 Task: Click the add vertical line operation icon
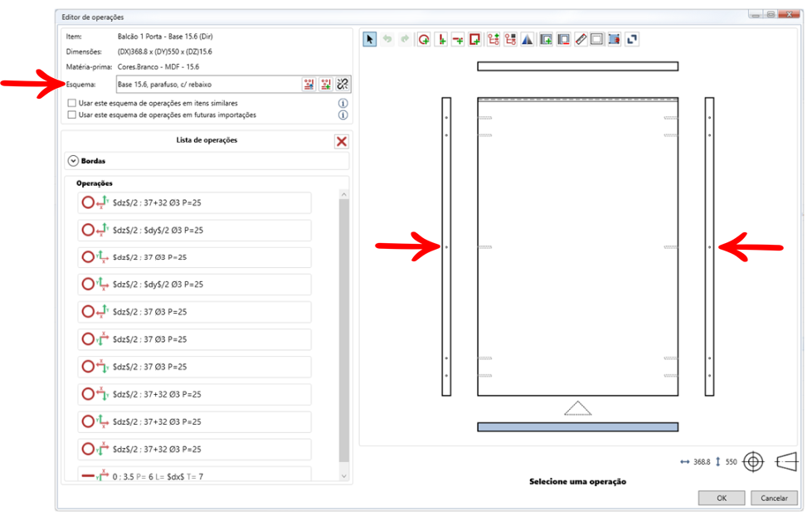coord(441,39)
